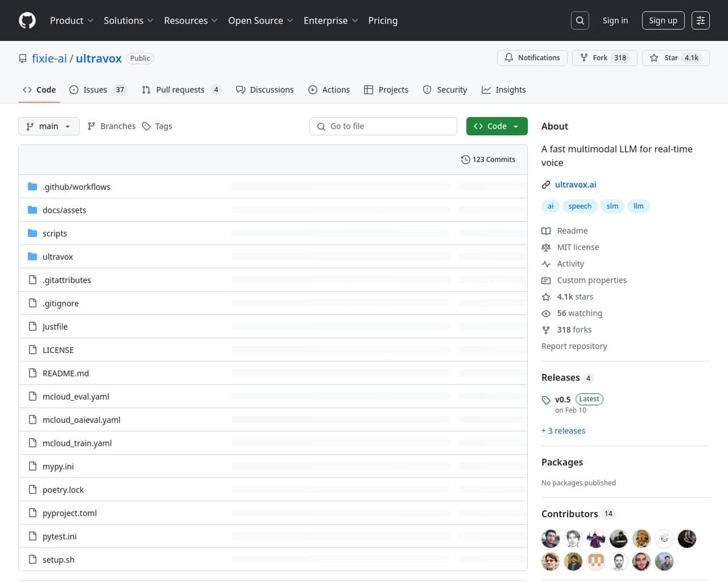Open the pyproject.toml file
This screenshot has width=728, height=582.
pyautogui.click(x=69, y=513)
